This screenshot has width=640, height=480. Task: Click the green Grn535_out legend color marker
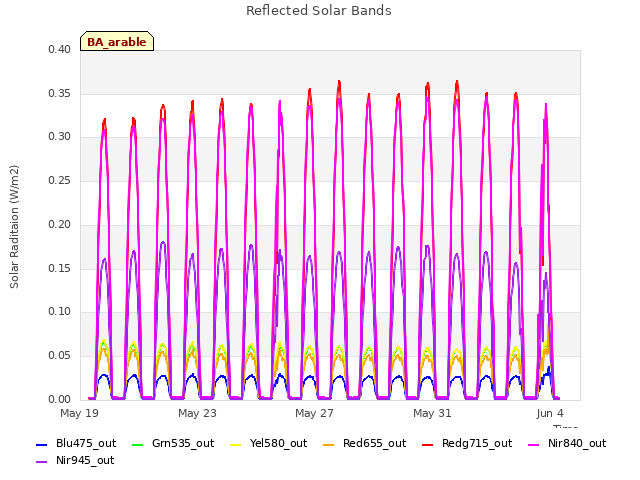pyautogui.click(x=138, y=444)
